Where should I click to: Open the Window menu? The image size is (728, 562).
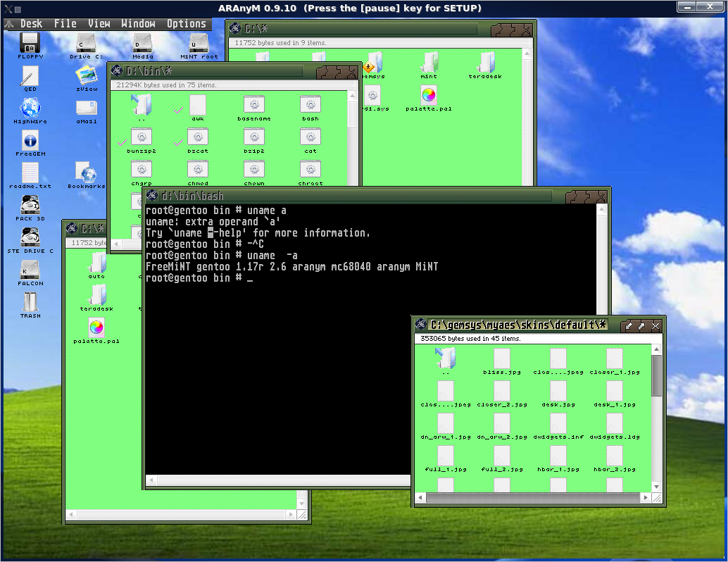tap(139, 24)
